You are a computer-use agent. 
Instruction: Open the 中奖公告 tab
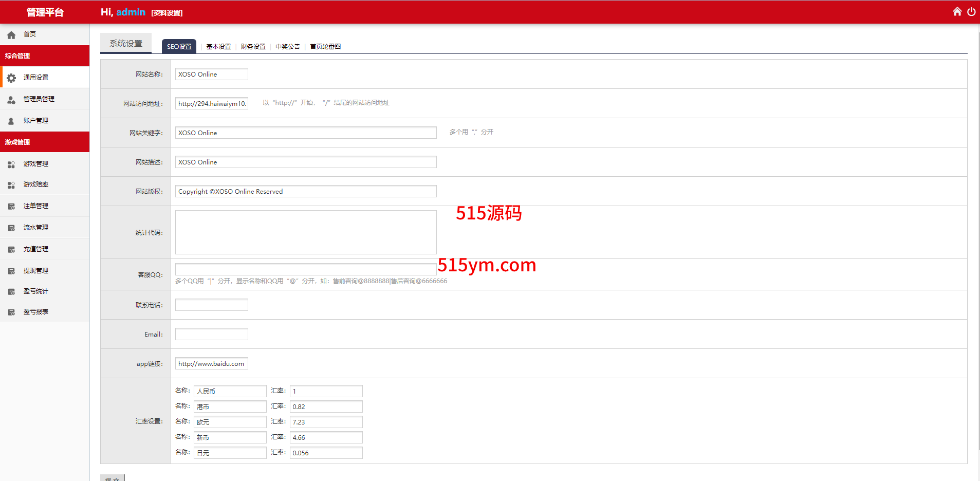pyautogui.click(x=287, y=47)
